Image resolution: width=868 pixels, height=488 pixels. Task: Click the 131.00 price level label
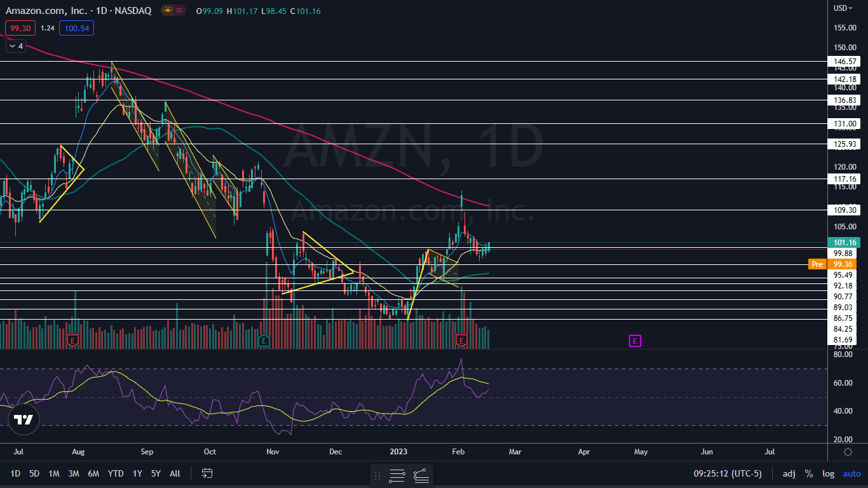(x=843, y=123)
